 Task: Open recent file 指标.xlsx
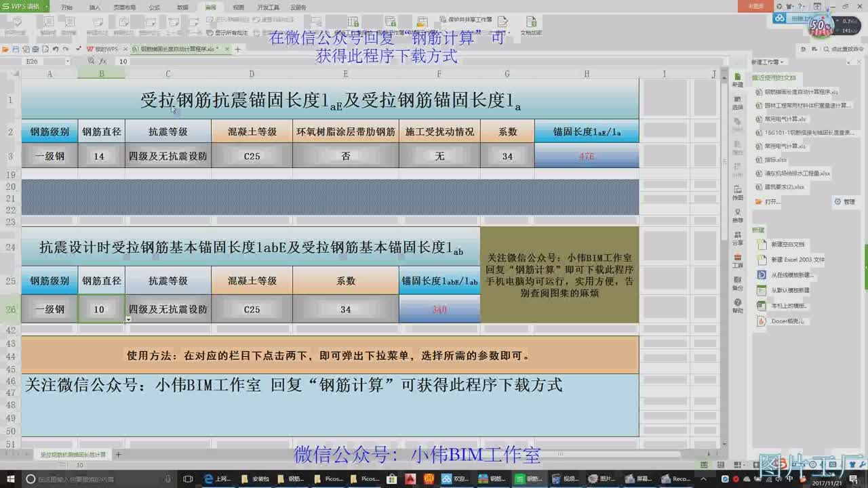[x=771, y=159]
